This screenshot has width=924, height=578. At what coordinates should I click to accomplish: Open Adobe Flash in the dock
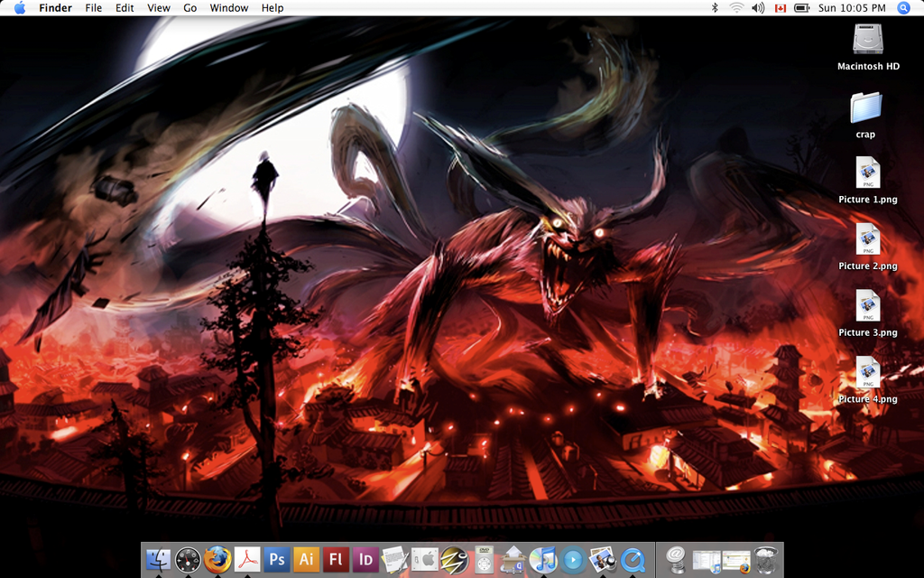tap(336, 560)
